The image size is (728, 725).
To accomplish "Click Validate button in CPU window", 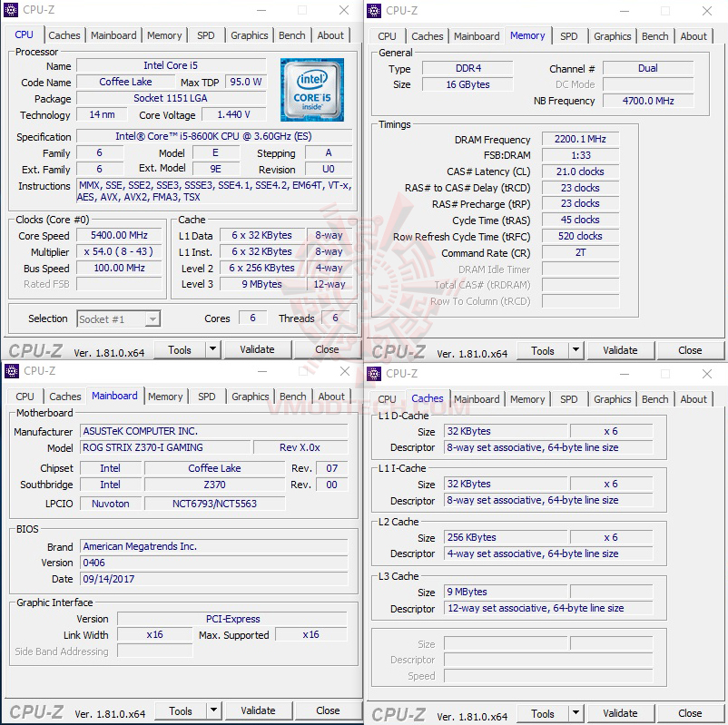I will [257, 349].
